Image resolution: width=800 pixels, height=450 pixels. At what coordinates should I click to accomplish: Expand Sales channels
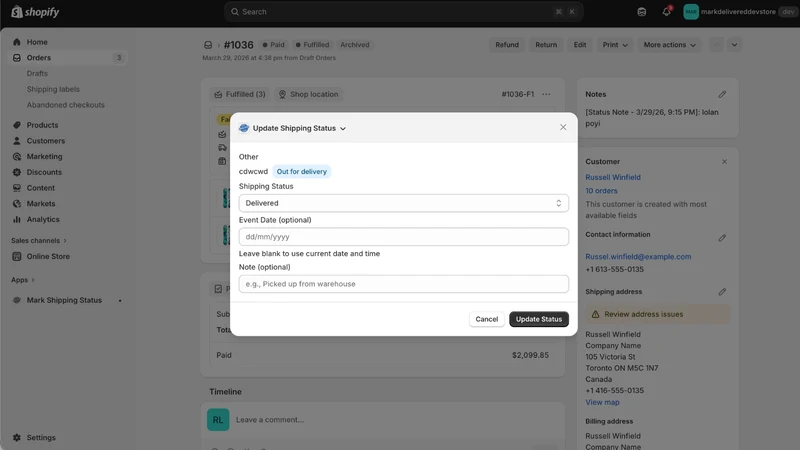[39, 240]
